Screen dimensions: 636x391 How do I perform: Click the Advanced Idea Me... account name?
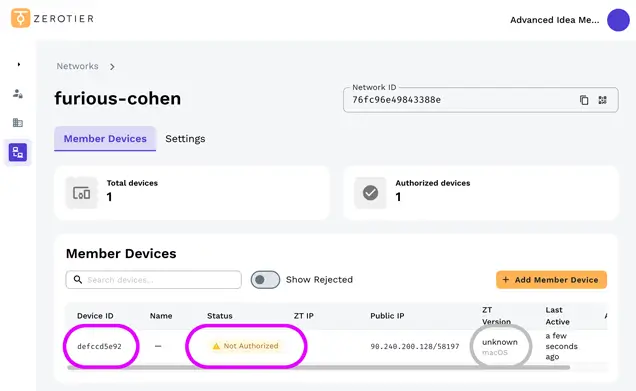(x=554, y=20)
